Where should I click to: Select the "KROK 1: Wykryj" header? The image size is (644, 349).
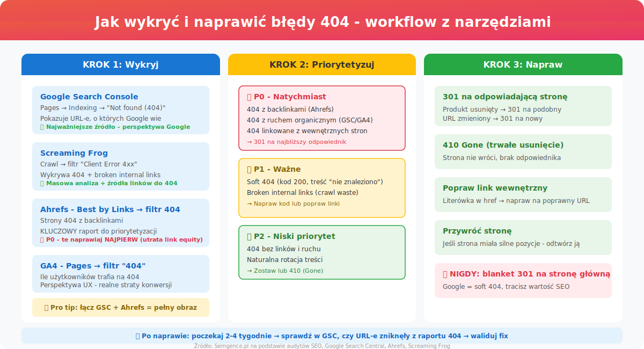click(121, 64)
